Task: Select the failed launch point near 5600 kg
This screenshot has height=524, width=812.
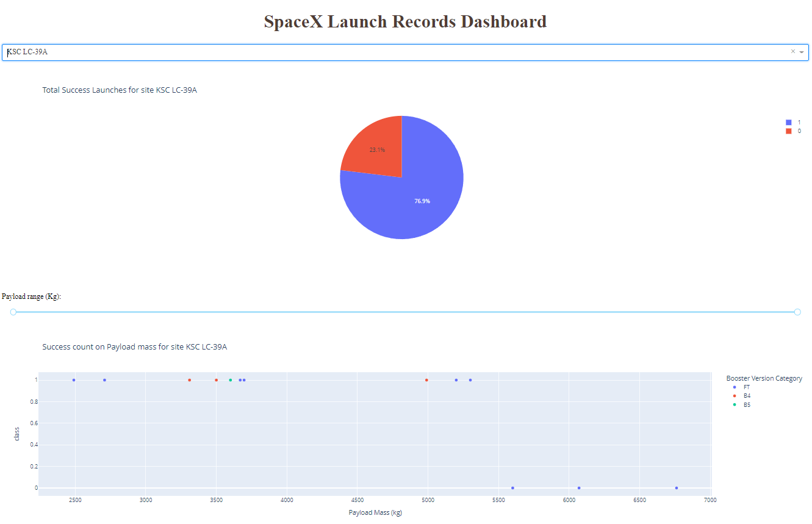Action: (x=512, y=488)
